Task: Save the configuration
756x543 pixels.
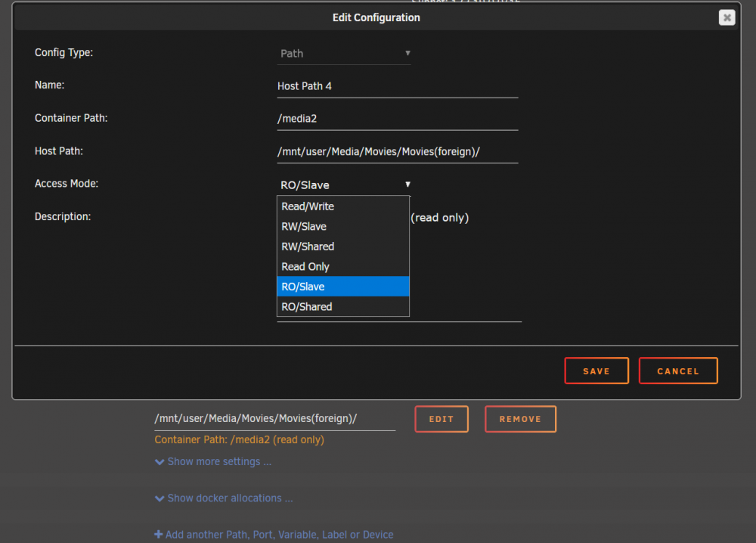Action: [596, 371]
